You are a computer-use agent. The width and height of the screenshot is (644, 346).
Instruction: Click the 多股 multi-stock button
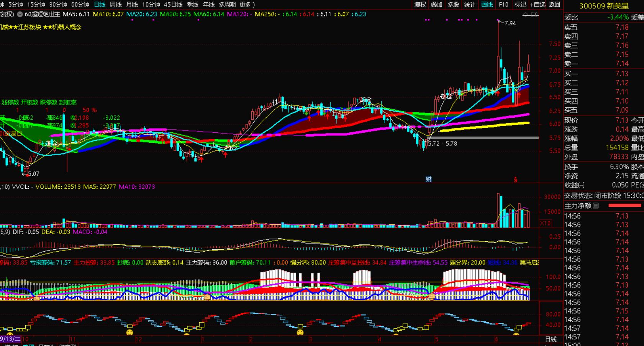point(453,5)
